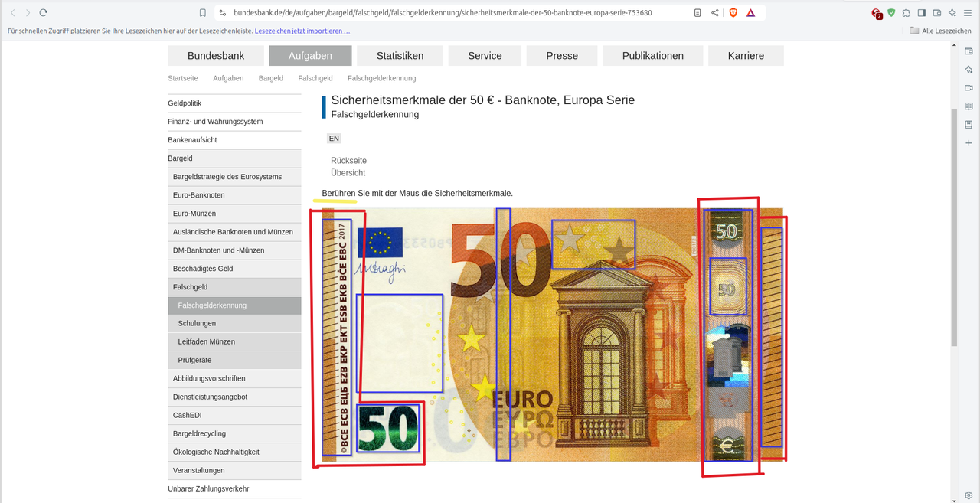Open Brave Shields lion icon
Viewport: 980px width, 503px height.
tap(733, 13)
